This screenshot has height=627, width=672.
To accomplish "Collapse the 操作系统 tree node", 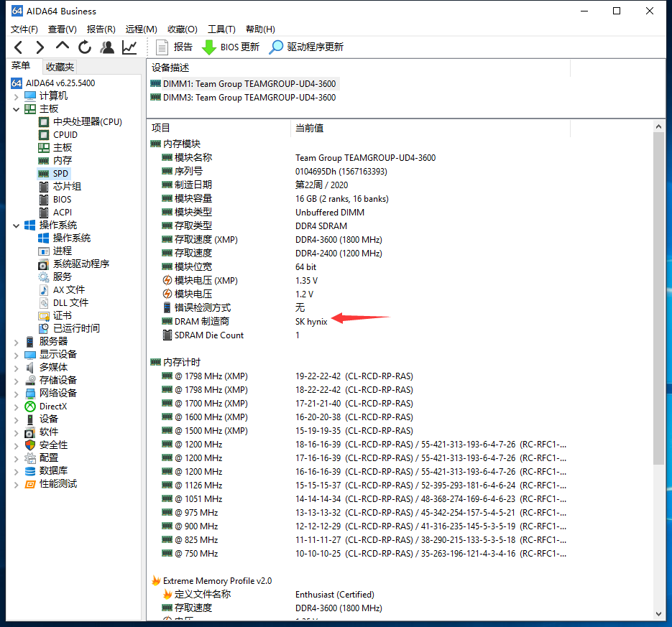I will [17, 226].
